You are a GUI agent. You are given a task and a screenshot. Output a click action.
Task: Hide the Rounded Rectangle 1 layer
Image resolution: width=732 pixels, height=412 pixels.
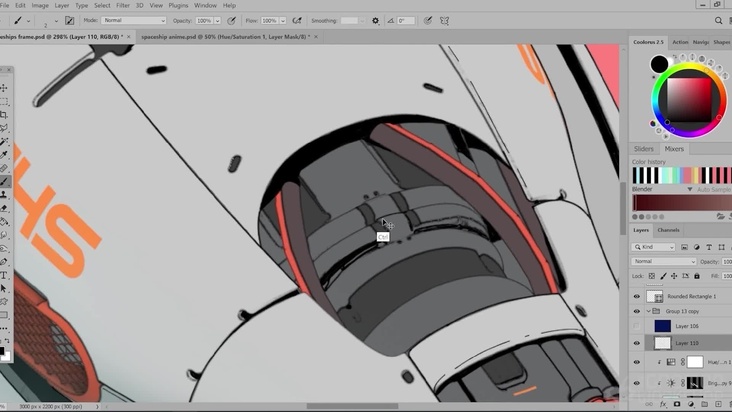click(637, 296)
